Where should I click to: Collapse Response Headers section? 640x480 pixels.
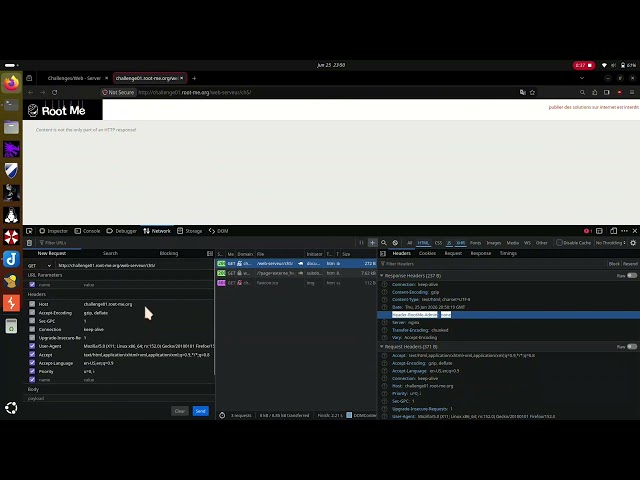pyautogui.click(x=382, y=276)
